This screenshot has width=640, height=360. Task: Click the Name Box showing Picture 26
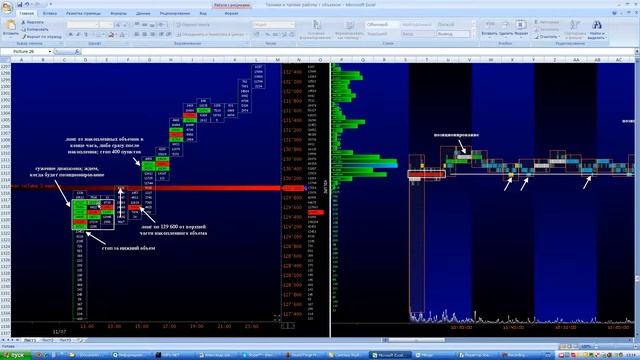coord(24,51)
